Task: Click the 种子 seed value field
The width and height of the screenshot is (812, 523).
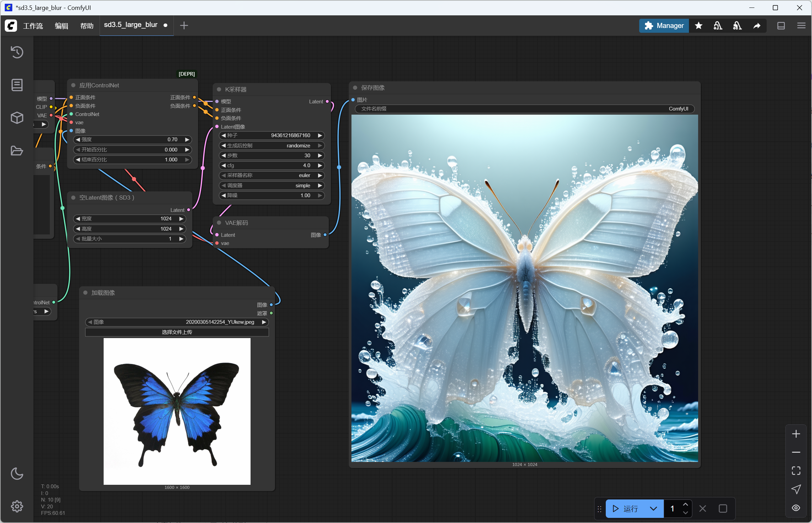Action: pos(272,135)
